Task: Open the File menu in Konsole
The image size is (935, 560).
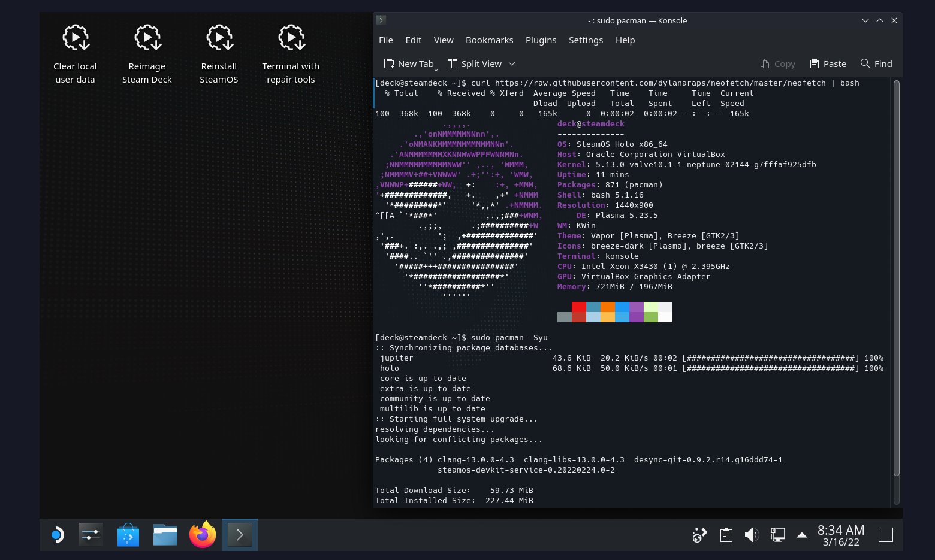Action: (386, 40)
